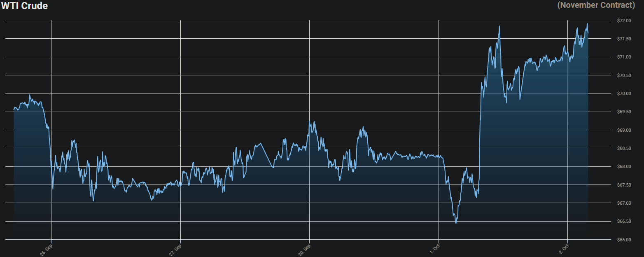The image size is (644, 257).
Task: Click the 2. Oct date label
Action: [x=563, y=248]
